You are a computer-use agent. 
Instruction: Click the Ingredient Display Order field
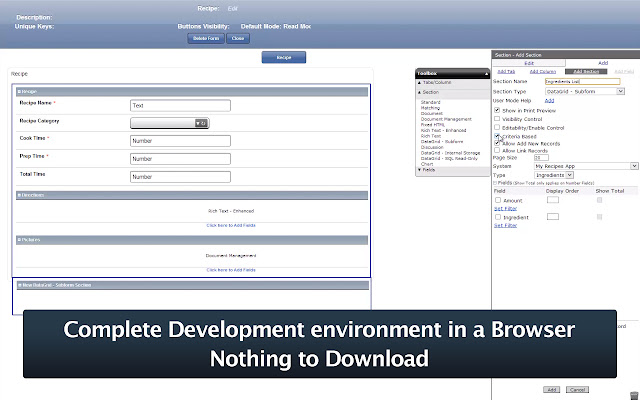pos(553,216)
